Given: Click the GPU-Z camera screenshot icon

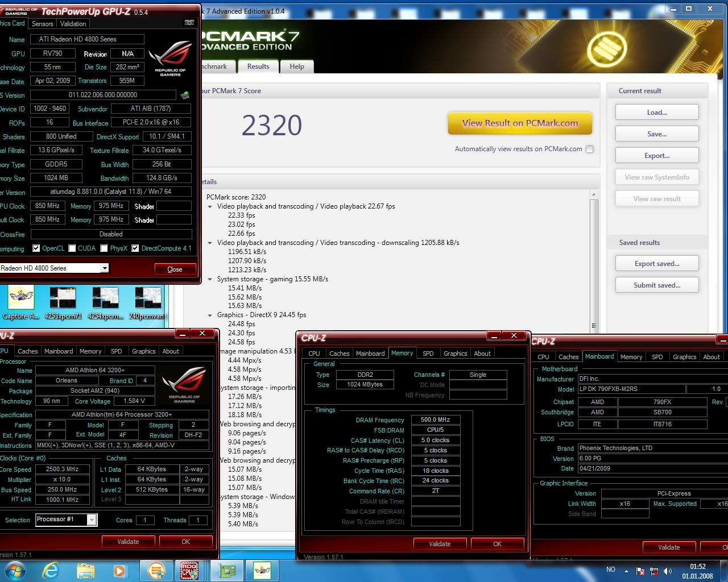Looking at the screenshot, I should (x=189, y=23).
